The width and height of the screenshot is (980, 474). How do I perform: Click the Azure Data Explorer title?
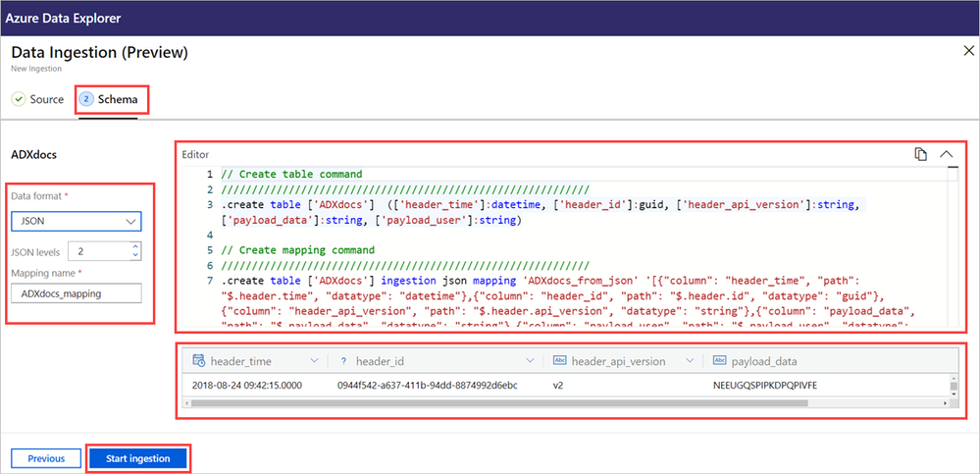(63, 18)
